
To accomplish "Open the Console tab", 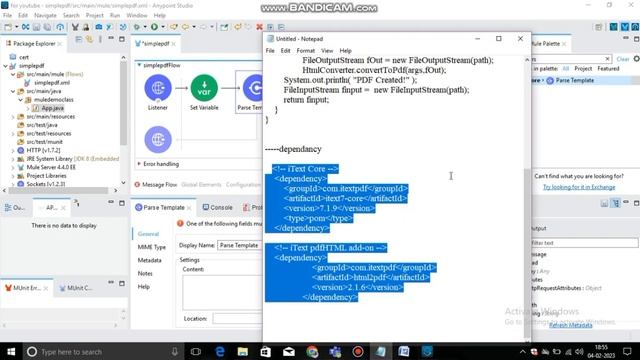I will click(x=221, y=207).
